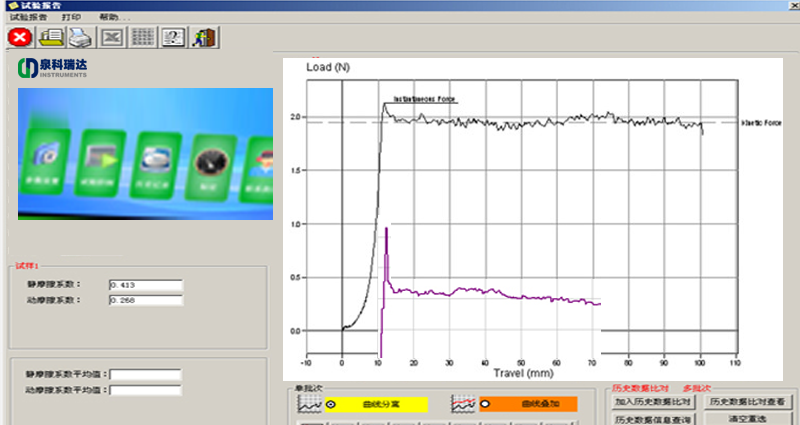Click the grayed-out Excel export toolbar icon
The height and width of the screenshot is (425, 800).
tap(112, 37)
